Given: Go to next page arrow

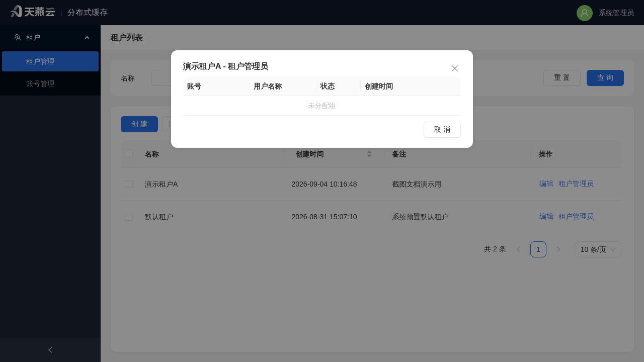Looking at the screenshot, I should point(558,249).
